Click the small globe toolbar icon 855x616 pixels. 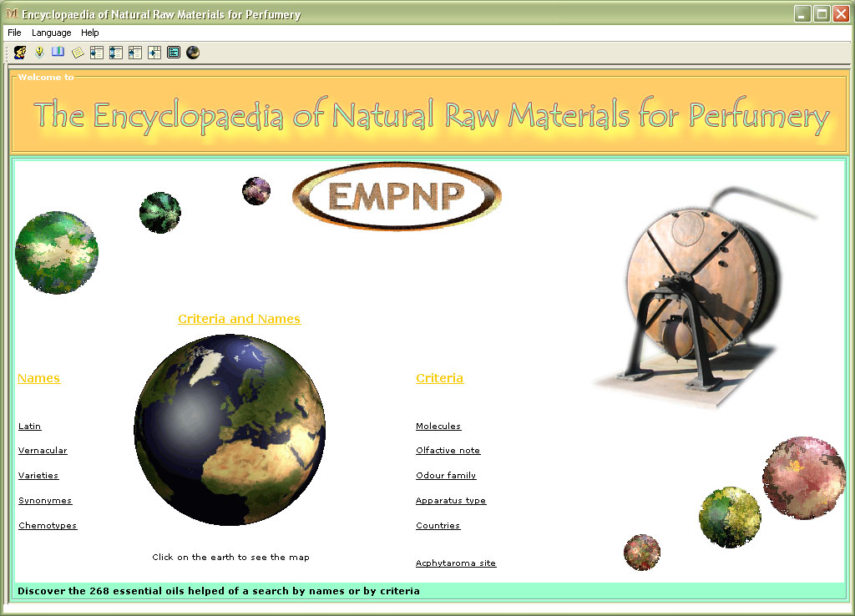[193, 53]
